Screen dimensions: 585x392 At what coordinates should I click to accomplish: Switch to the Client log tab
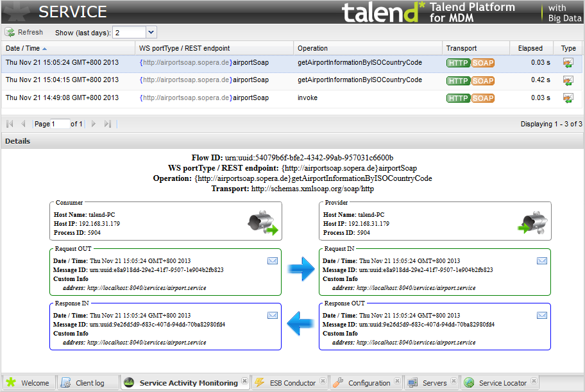[87, 383]
